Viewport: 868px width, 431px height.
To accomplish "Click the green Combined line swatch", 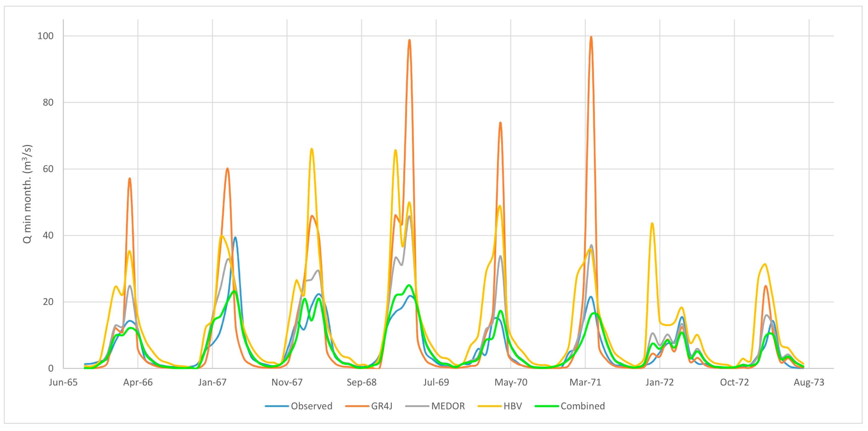I will pos(547,407).
